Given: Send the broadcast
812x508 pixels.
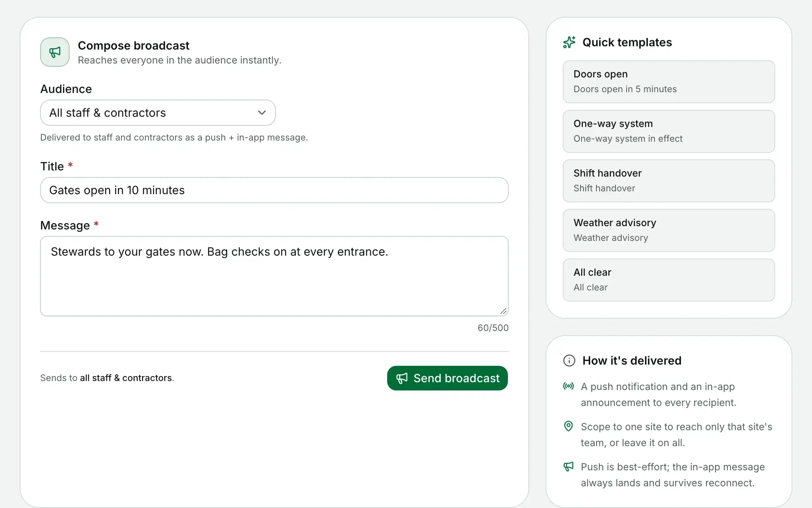Looking at the screenshot, I should click(x=447, y=378).
